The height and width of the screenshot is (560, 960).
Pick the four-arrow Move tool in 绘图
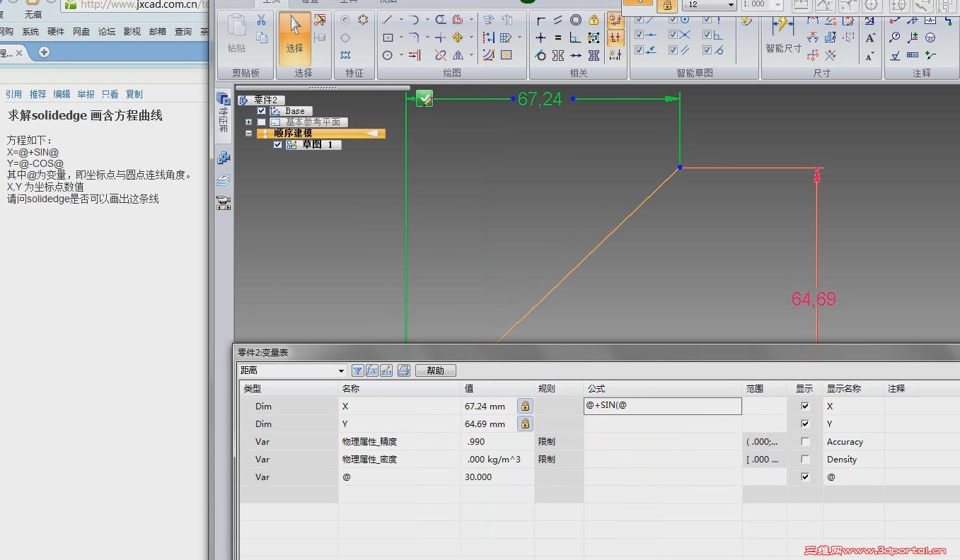458,37
